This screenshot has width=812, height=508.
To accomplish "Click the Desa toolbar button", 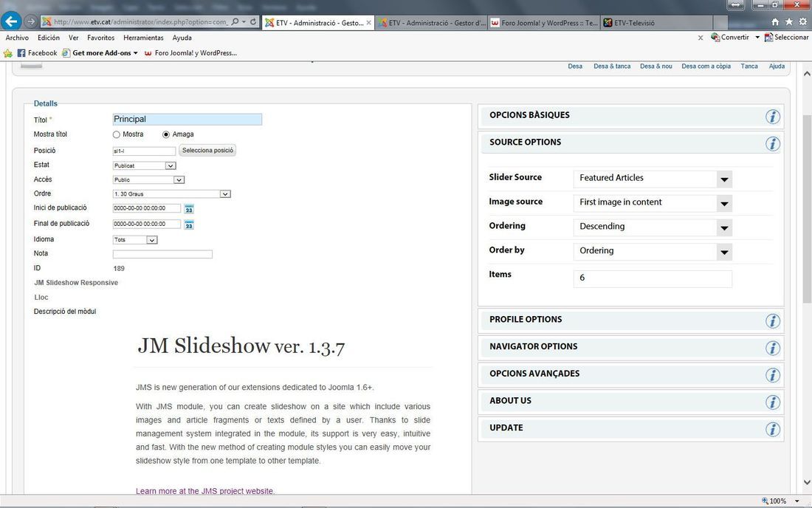I will [575, 66].
